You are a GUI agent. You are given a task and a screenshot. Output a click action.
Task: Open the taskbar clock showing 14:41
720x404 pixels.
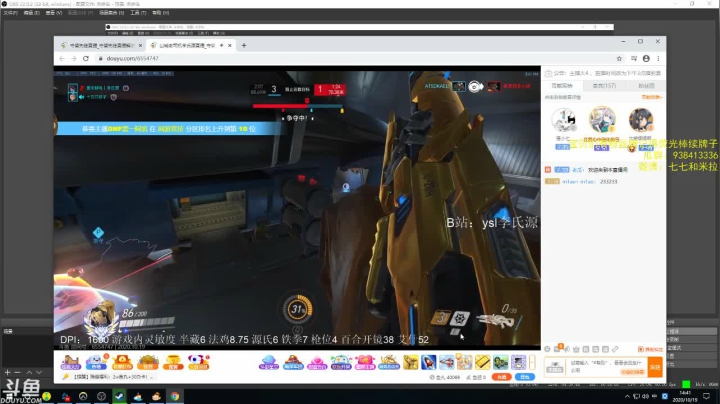[x=685, y=396]
